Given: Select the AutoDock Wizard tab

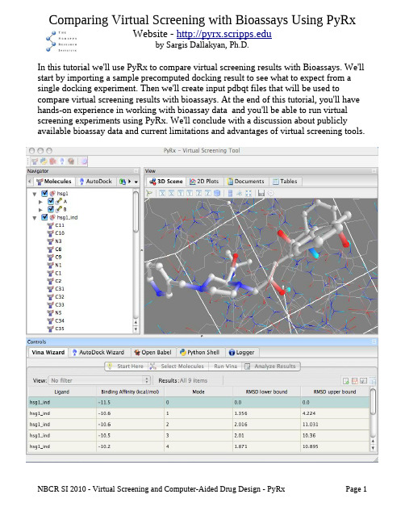Looking at the screenshot, I should point(98,353).
